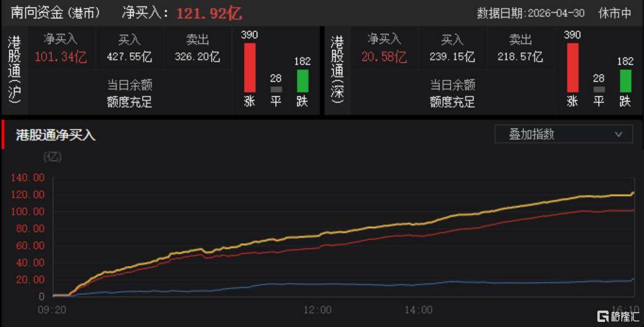The image size is (644, 327).
Task: Click the 60.00 y-axis label
Action: 30,246
